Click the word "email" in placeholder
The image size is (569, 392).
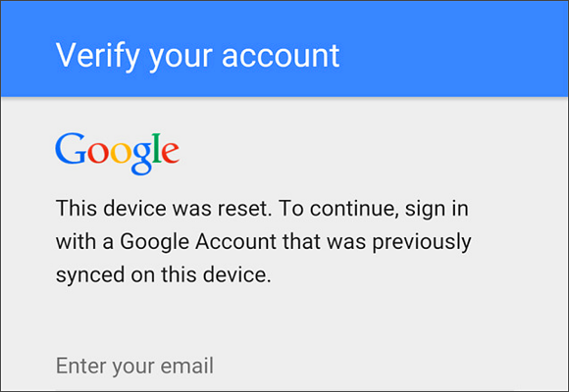click(186, 366)
